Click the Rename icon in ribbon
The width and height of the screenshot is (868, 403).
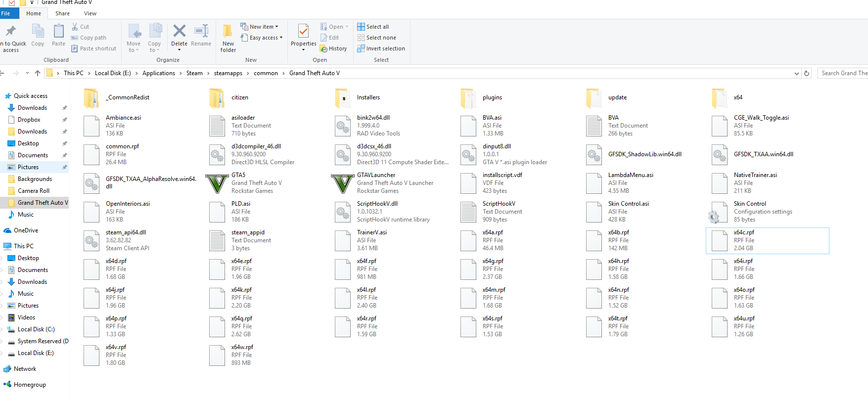(x=201, y=31)
